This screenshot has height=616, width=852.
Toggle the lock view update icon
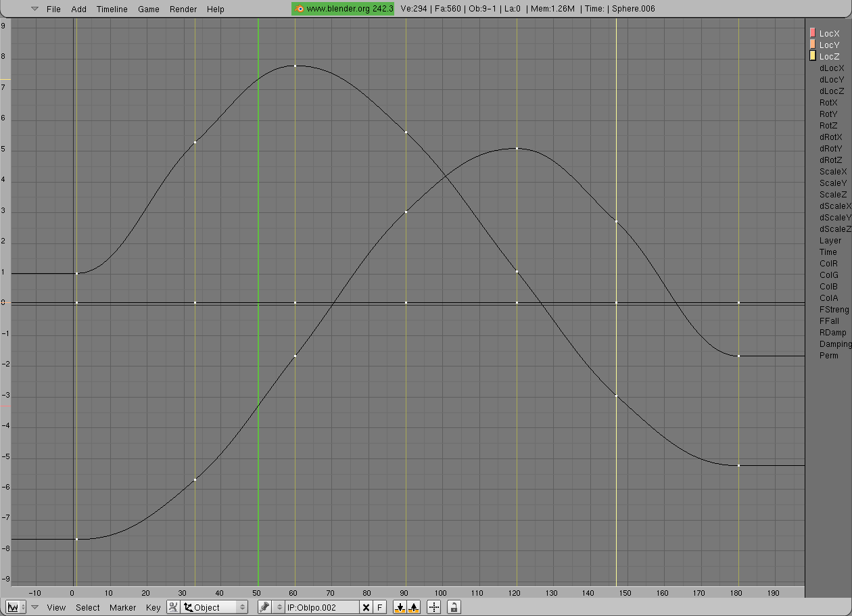[x=454, y=607]
